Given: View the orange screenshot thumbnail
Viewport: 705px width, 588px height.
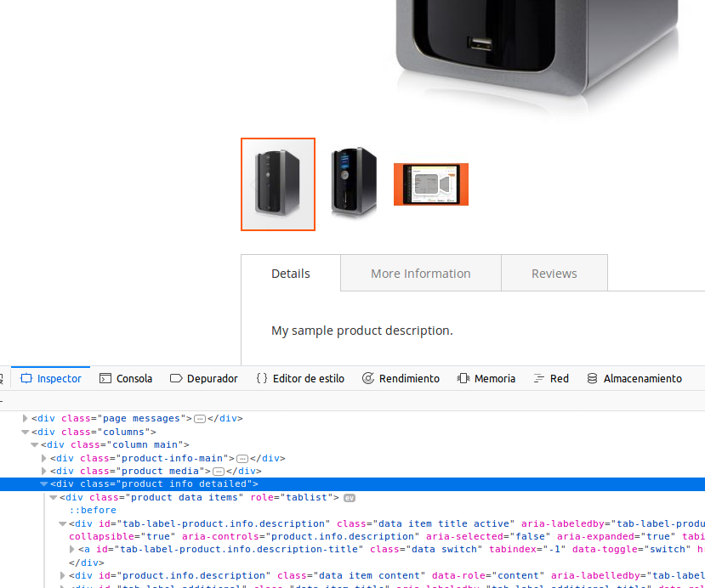Looking at the screenshot, I should pyautogui.click(x=431, y=184).
